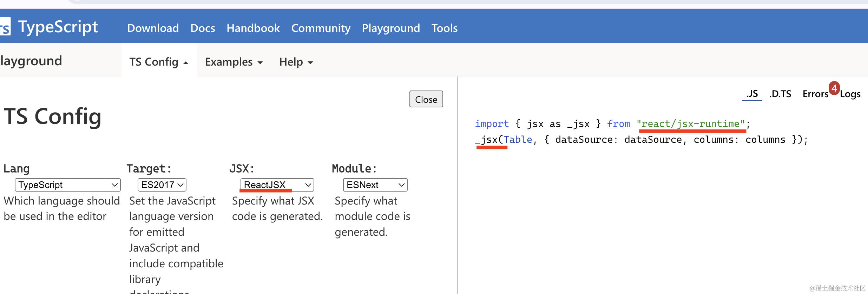Viewport: 868px width, 294px height.
Task: Go to the Download page
Action: (x=153, y=28)
